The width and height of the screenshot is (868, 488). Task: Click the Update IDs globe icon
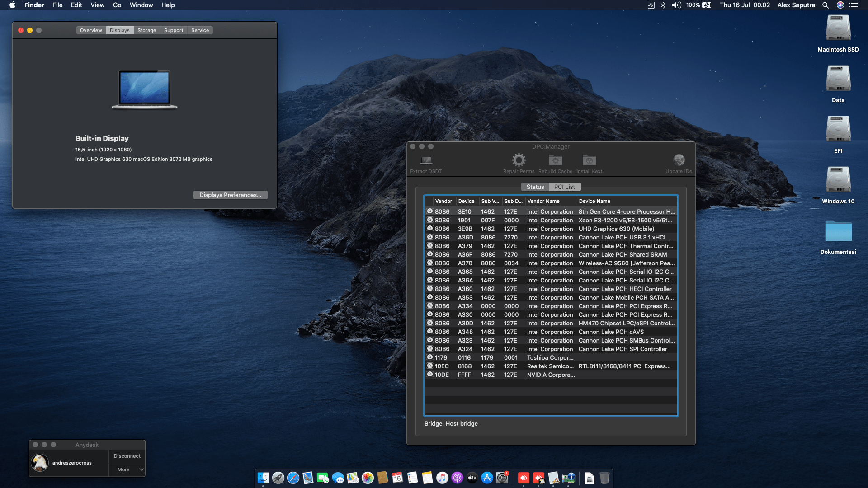pyautogui.click(x=679, y=160)
